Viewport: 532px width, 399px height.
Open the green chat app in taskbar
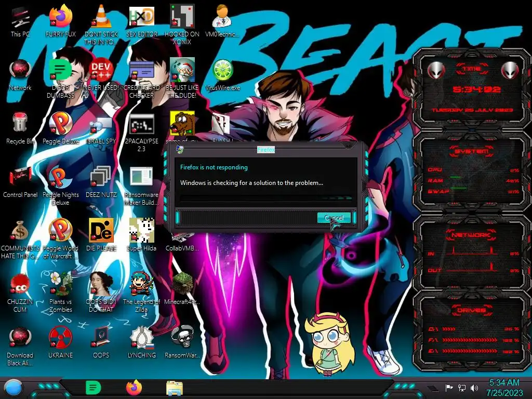click(93, 388)
